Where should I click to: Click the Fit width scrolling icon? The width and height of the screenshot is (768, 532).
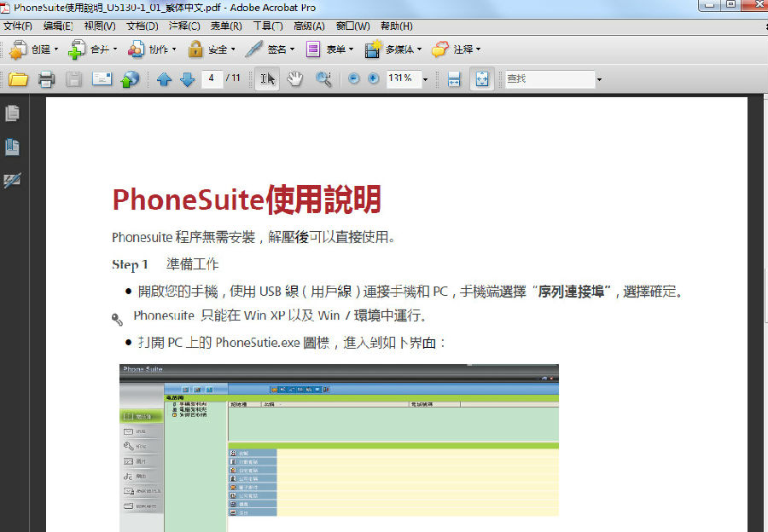(x=454, y=78)
